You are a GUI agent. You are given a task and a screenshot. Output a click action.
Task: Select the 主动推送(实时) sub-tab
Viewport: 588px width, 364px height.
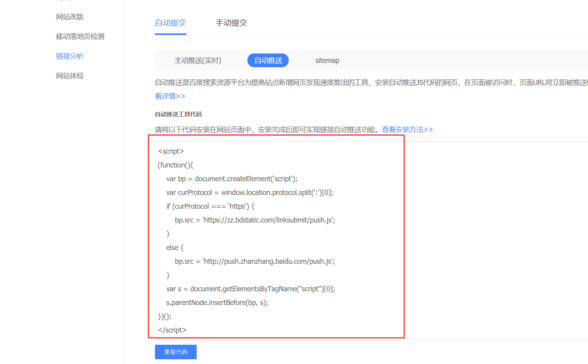click(x=198, y=61)
